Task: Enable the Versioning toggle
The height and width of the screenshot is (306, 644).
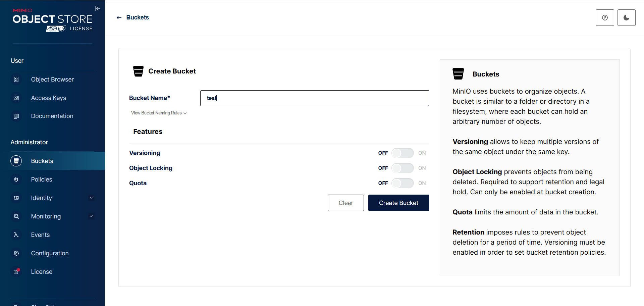Action: [402, 153]
